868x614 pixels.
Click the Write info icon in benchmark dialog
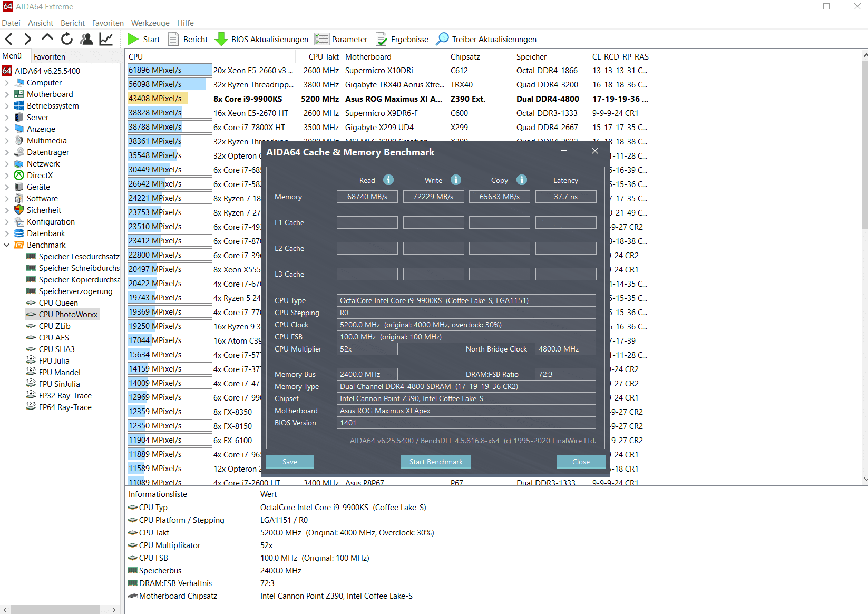click(x=456, y=180)
